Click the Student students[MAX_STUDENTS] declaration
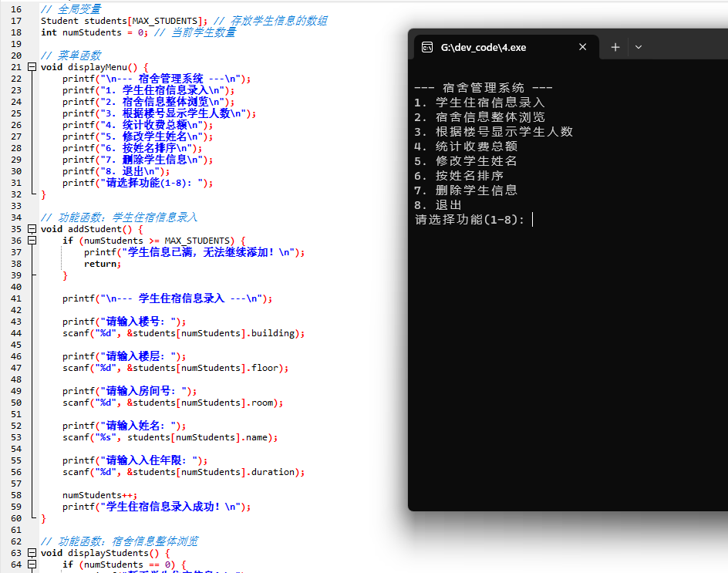 (124, 21)
